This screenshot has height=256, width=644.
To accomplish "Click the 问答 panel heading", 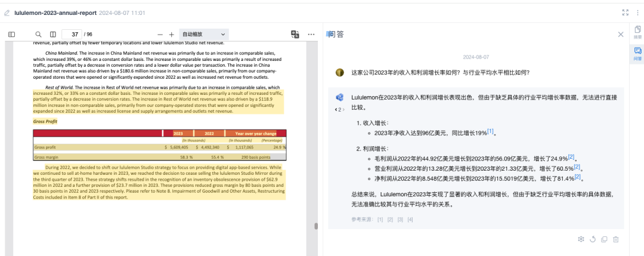I will pos(336,35).
